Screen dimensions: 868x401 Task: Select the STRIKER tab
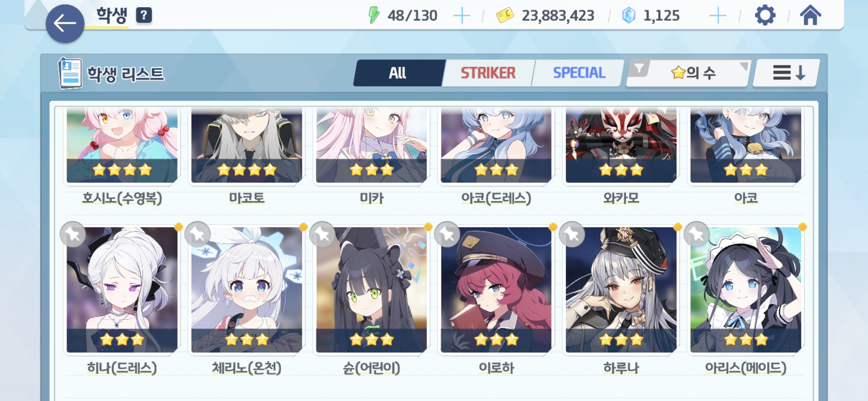[488, 73]
